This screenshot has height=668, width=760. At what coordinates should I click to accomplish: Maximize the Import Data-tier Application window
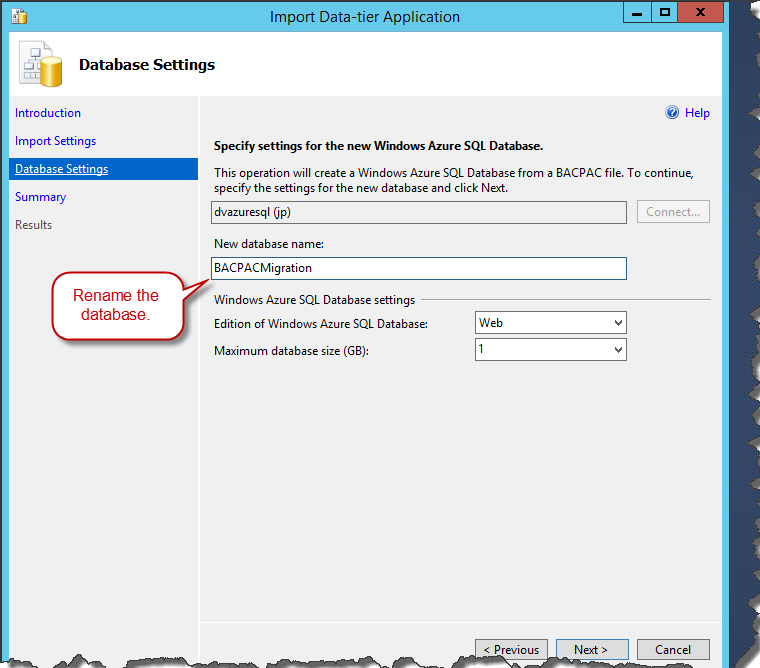[665, 13]
